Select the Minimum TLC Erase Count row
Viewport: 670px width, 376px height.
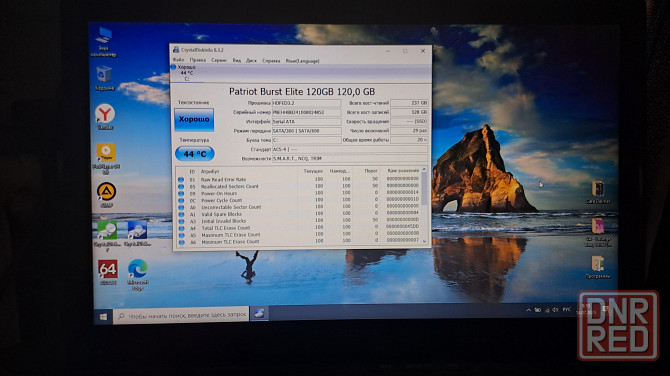coord(299,242)
